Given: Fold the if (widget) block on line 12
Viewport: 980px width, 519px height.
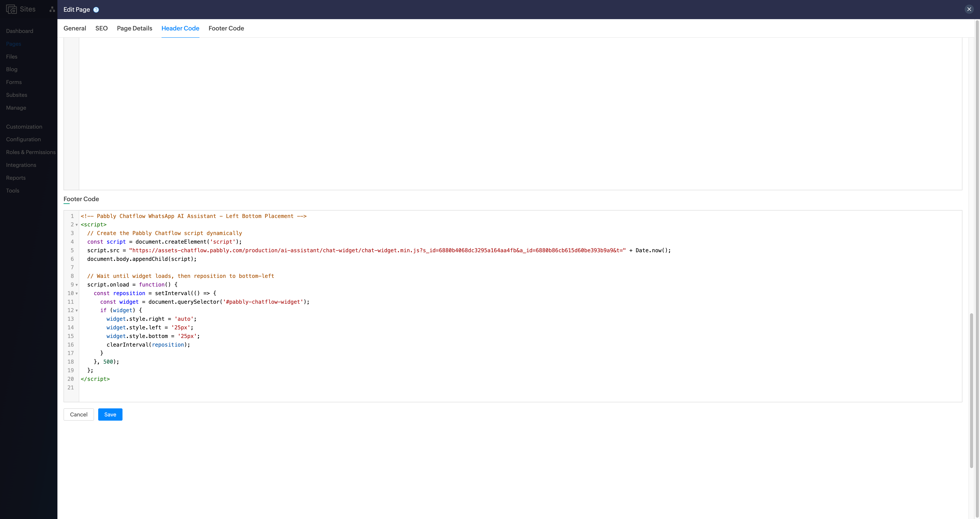Looking at the screenshot, I should (x=77, y=310).
